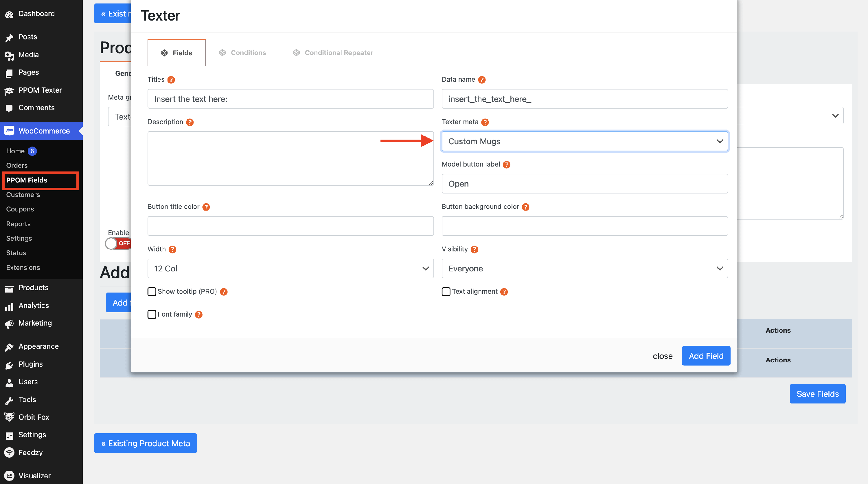868x484 pixels.
Task: Click the help icon next to Titles
Action: [171, 80]
